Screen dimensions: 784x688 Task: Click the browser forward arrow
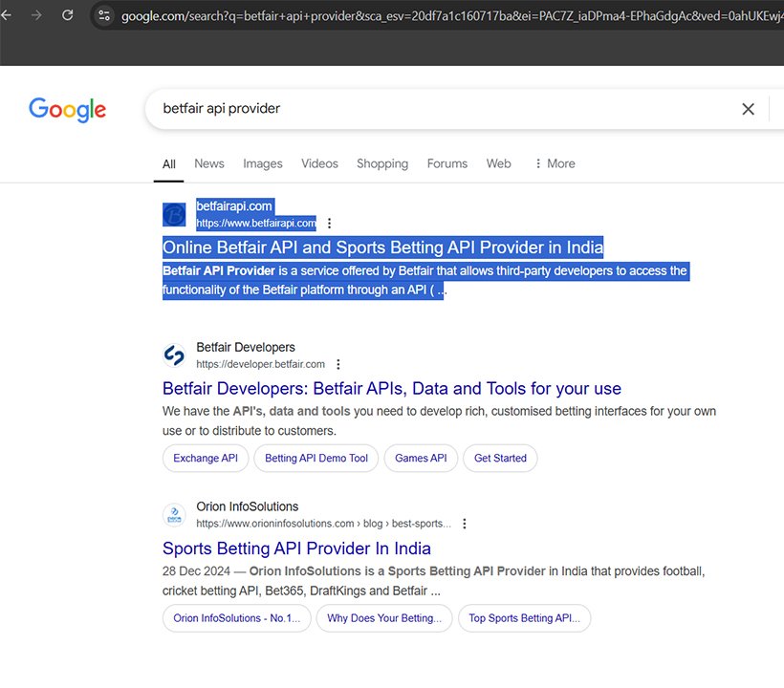point(37,15)
